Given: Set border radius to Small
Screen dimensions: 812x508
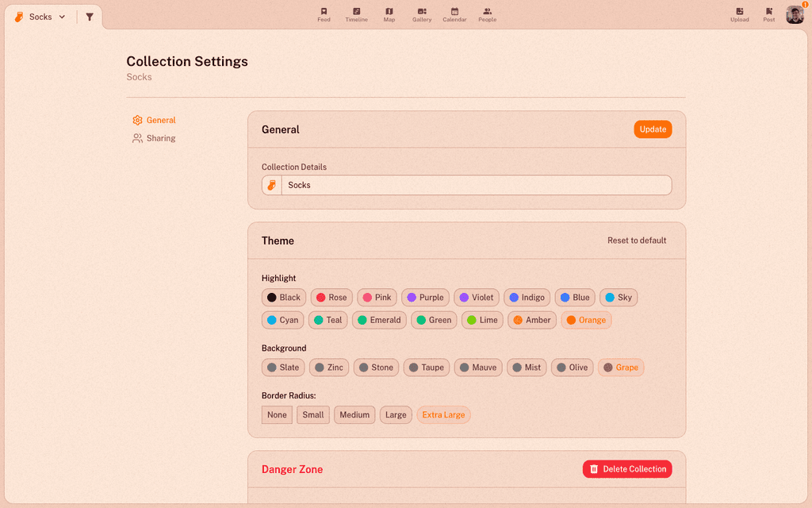Looking at the screenshot, I should tap(312, 414).
